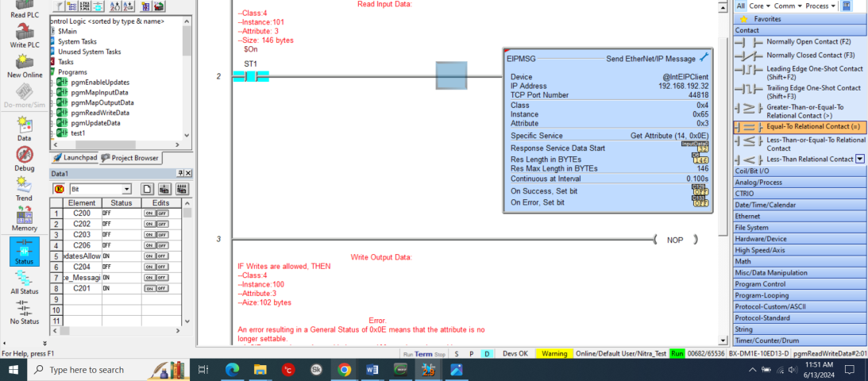868x381 pixels.
Task: Expand more Contact instructions arrow
Action: coord(860,160)
